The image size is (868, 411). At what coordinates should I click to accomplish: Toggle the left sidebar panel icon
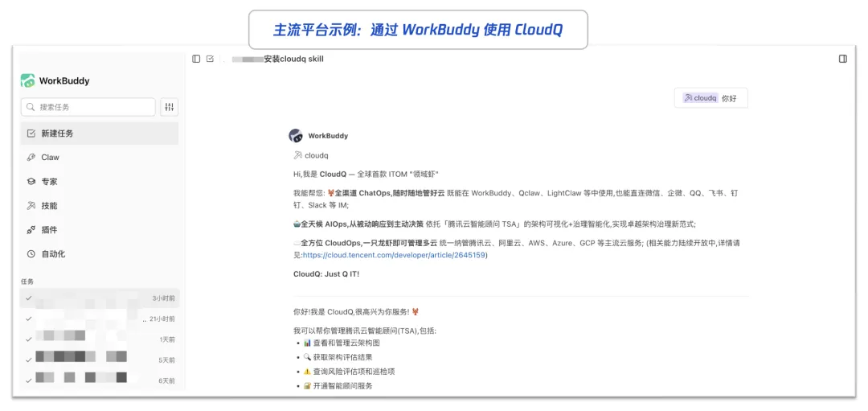tap(196, 59)
